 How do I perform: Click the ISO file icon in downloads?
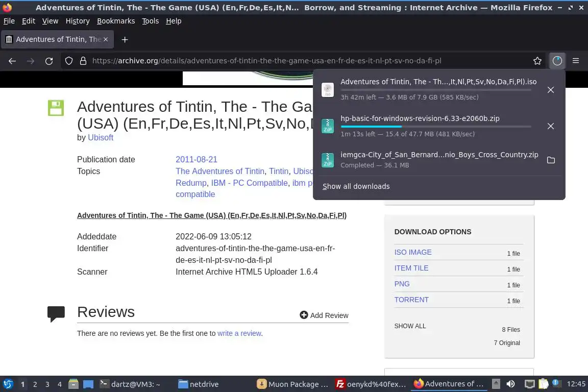[x=328, y=90]
